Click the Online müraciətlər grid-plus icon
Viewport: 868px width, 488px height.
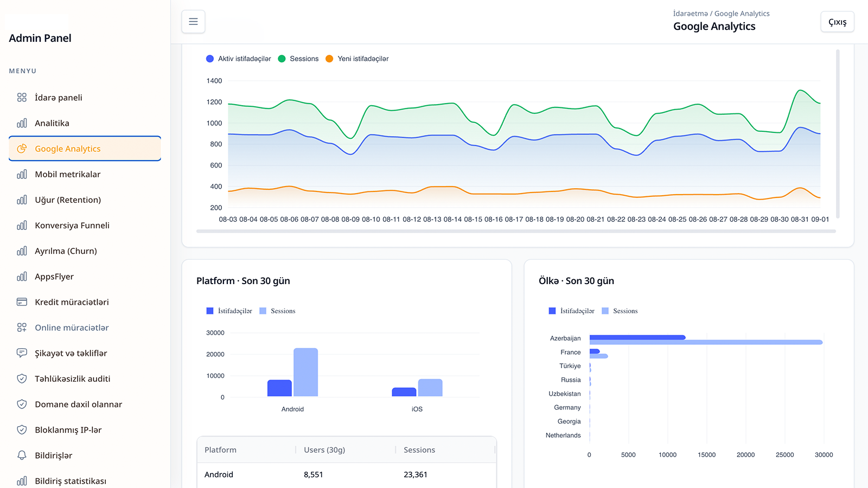point(22,328)
